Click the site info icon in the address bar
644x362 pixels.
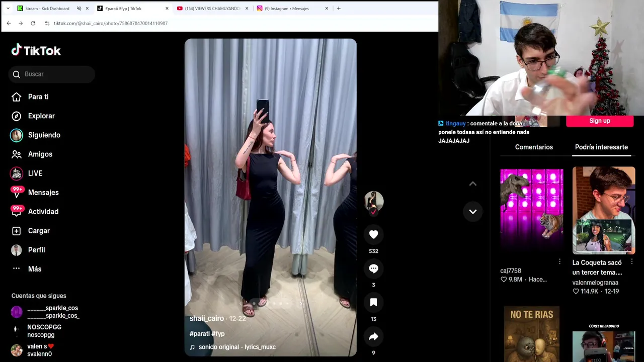coord(47,24)
